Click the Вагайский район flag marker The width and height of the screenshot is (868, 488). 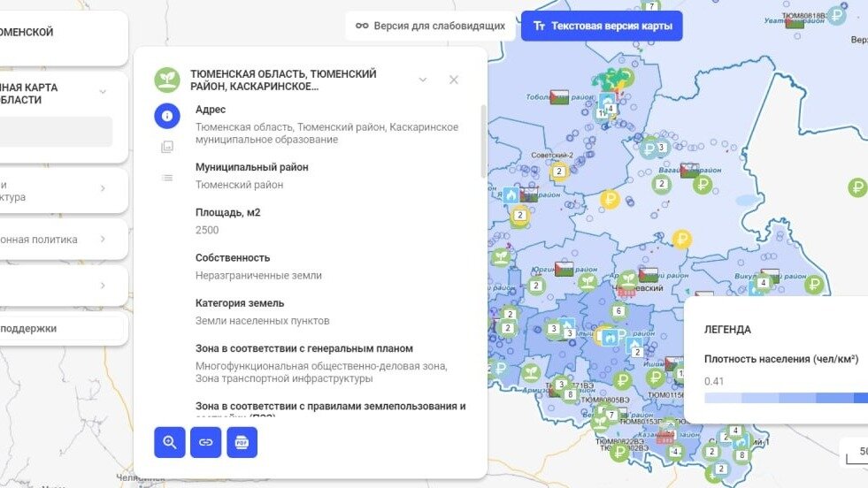pos(689,171)
